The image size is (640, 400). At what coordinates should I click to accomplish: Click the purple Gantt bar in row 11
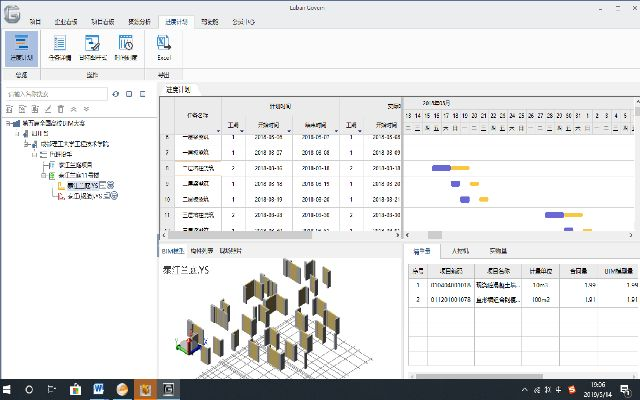[x=554, y=214]
